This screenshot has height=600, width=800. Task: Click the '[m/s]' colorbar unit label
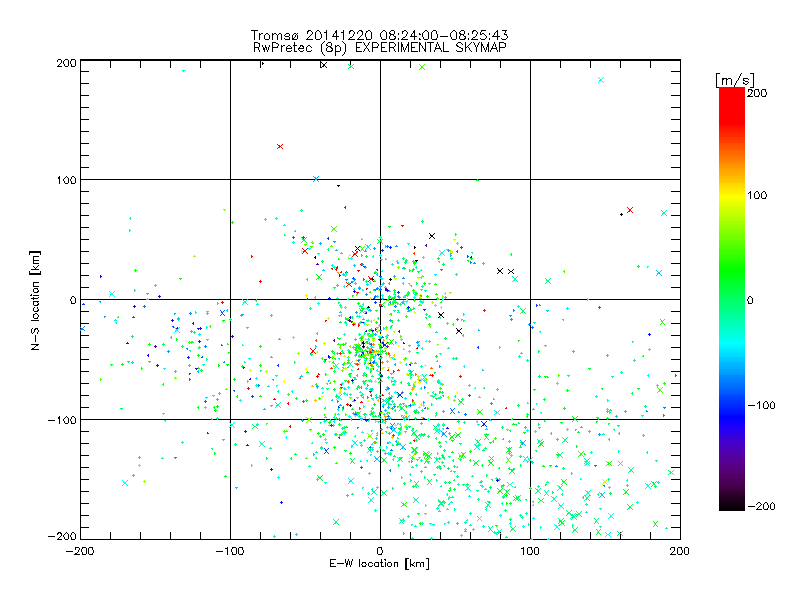735,80
